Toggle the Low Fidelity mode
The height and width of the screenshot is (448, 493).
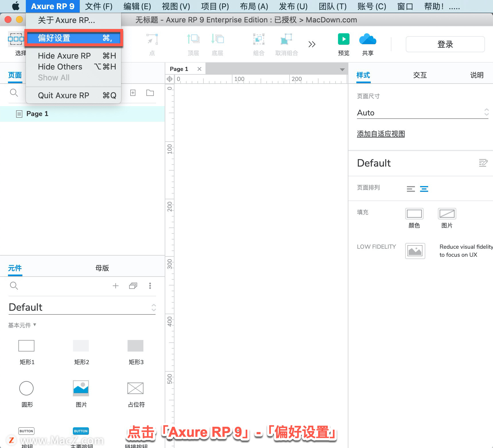click(x=415, y=251)
